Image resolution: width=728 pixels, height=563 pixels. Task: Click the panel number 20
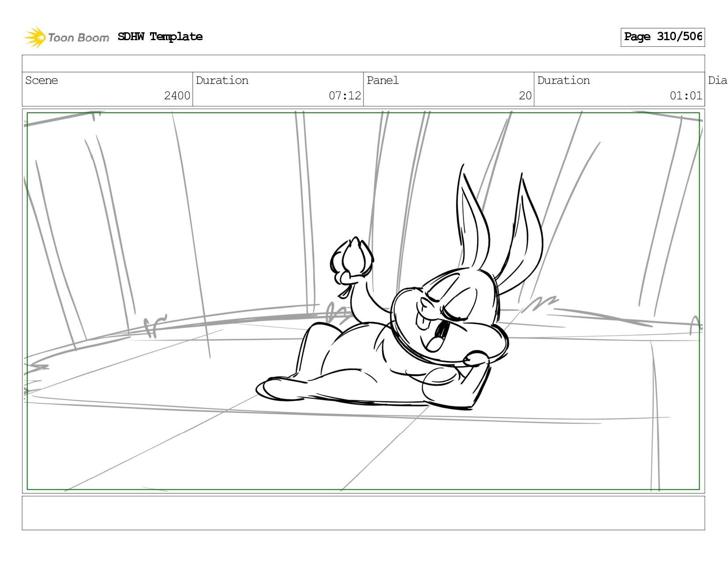[x=525, y=96]
